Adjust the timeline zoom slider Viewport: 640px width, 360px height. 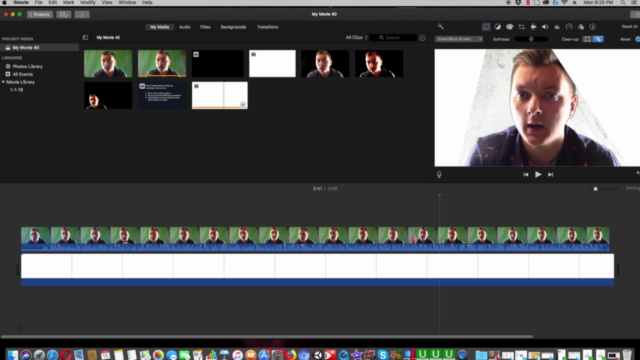point(596,189)
